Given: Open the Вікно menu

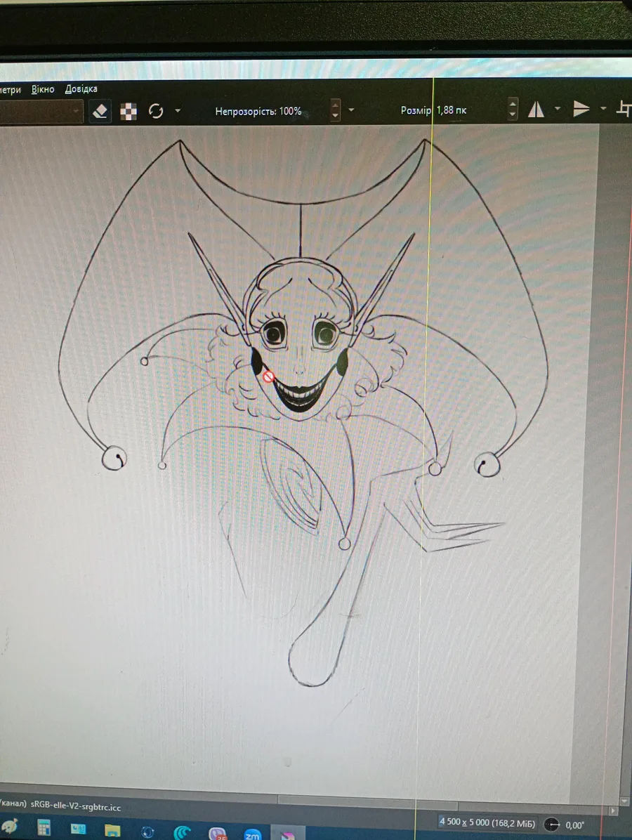Looking at the screenshot, I should (x=43, y=89).
